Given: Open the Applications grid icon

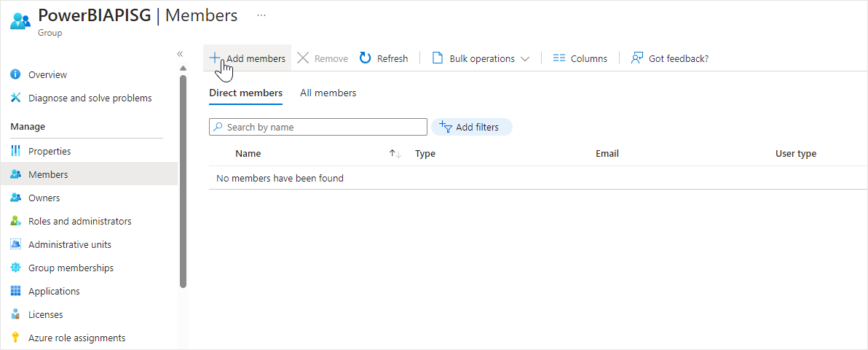Looking at the screenshot, I should click(x=15, y=292).
